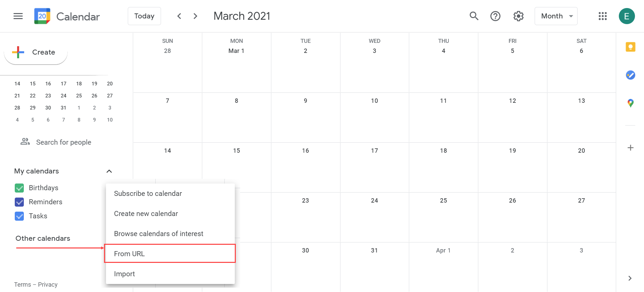Select From URL in the menu
The width and height of the screenshot is (644, 292).
coord(170,253)
